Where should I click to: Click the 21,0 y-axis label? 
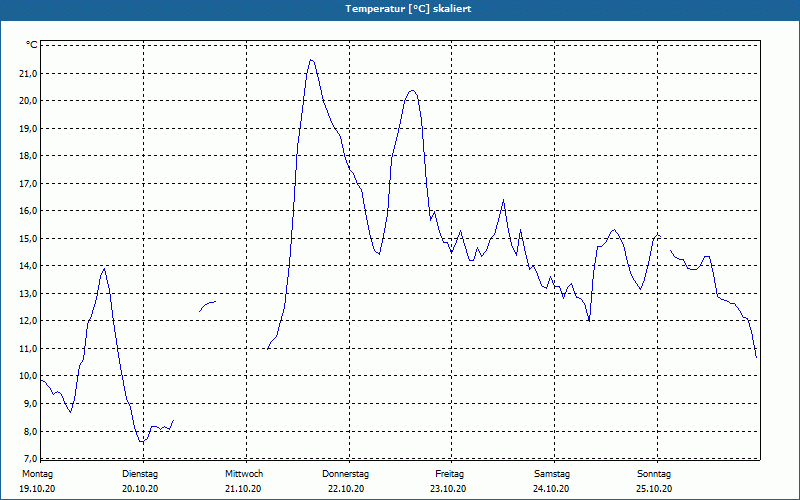click(x=28, y=73)
